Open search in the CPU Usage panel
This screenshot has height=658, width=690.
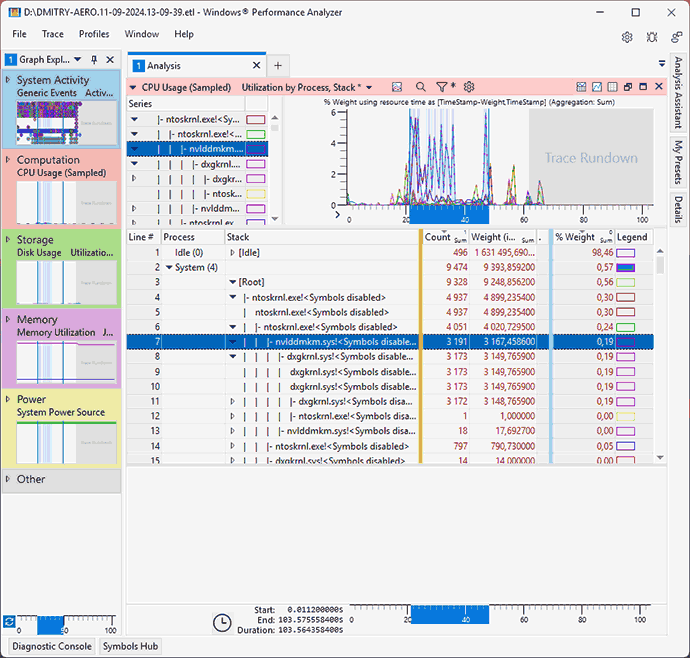pyautogui.click(x=421, y=87)
